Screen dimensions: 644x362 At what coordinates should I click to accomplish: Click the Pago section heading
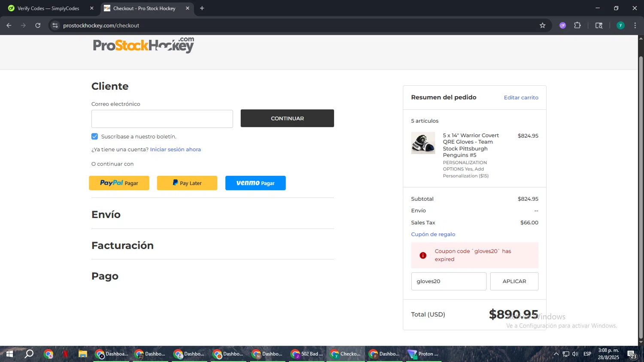coord(105,276)
